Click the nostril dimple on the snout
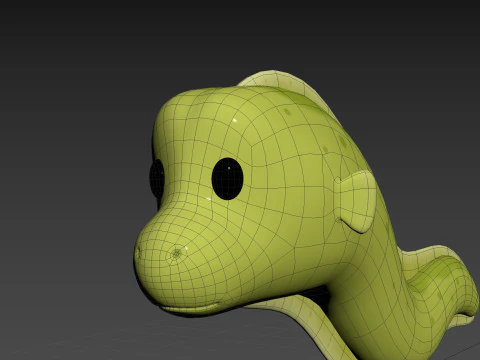Screen dimensions: 480x360 point(177,253)
